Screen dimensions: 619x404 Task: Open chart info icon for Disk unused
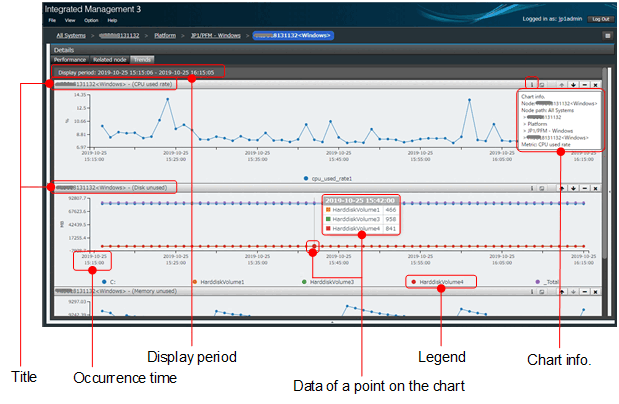[x=532, y=188]
